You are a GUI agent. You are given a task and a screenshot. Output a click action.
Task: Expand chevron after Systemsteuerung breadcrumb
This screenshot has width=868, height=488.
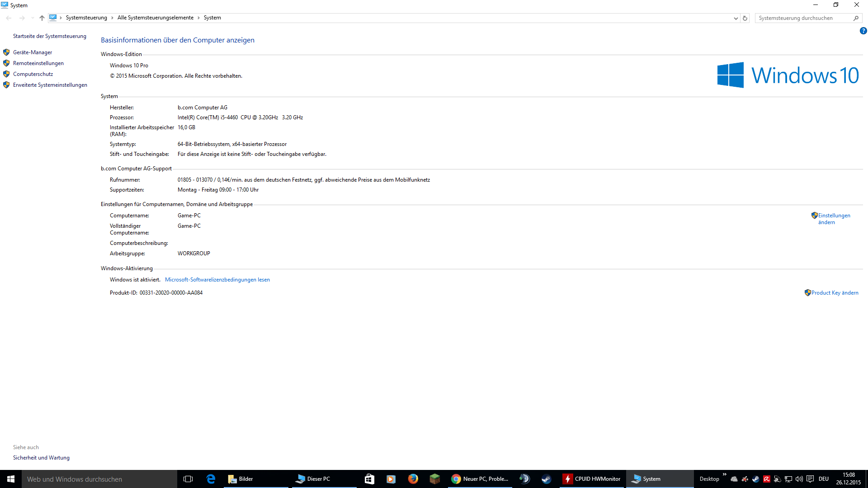coord(112,18)
